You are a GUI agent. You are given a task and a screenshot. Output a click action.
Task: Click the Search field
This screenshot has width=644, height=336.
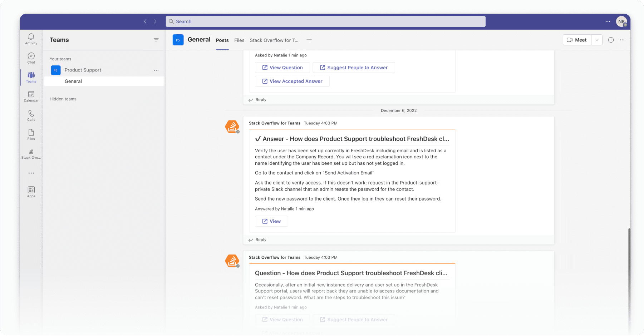pos(326,21)
